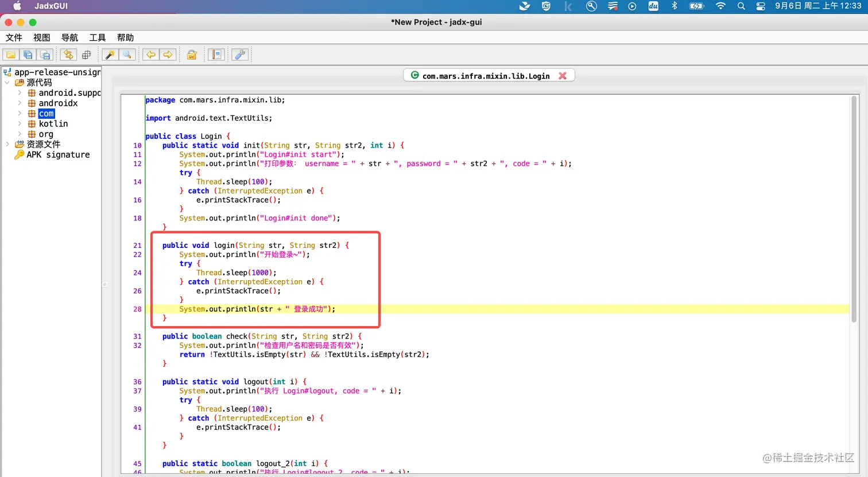Click the highlighted "登录成功" println line
This screenshot has width=868, height=477.
click(257, 309)
